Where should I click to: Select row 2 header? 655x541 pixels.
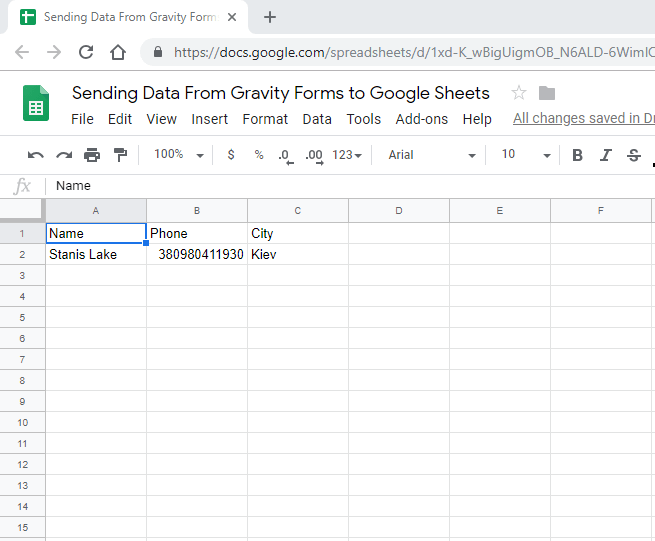22,254
